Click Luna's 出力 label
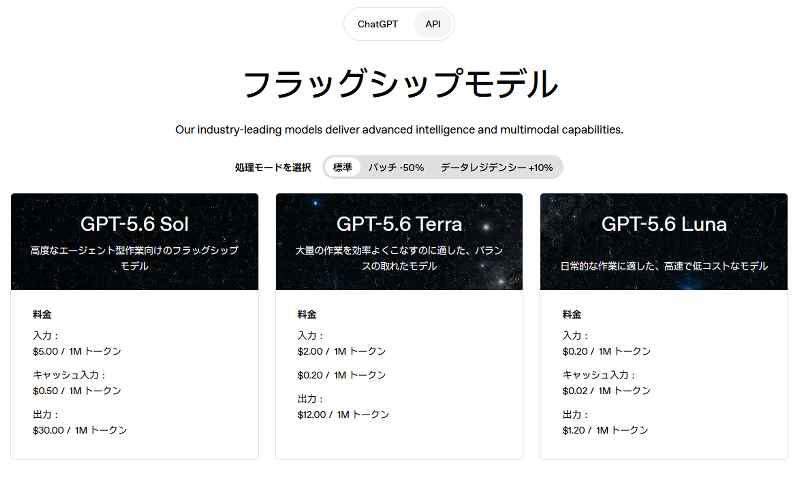Image resolution: width=800 pixels, height=480 pixels. (575, 415)
